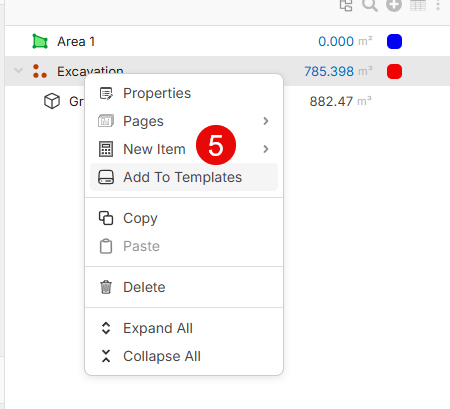Screen dimensions: 450x409
Task: Collapse the Excavation tree row
Action: point(18,71)
